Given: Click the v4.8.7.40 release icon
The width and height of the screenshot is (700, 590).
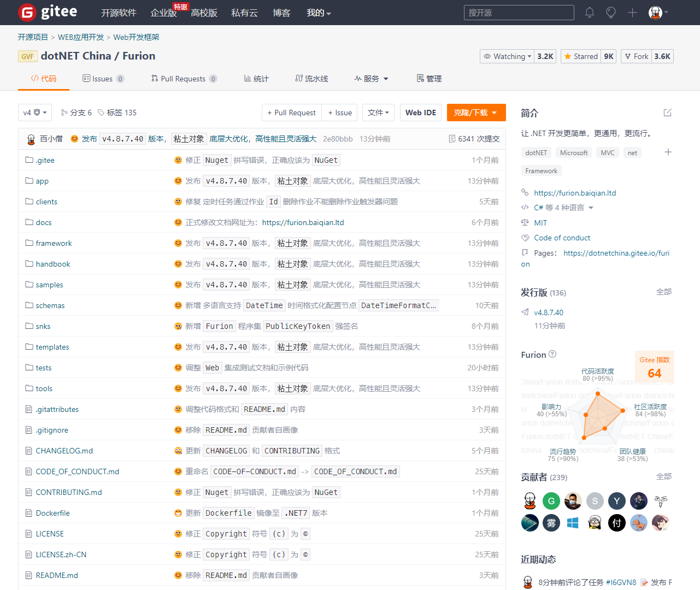Looking at the screenshot, I should 525,312.
